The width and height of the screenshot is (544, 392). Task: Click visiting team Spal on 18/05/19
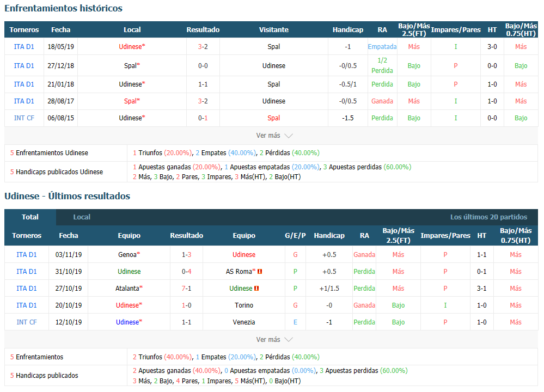pyautogui.click(x=274, y=46)
